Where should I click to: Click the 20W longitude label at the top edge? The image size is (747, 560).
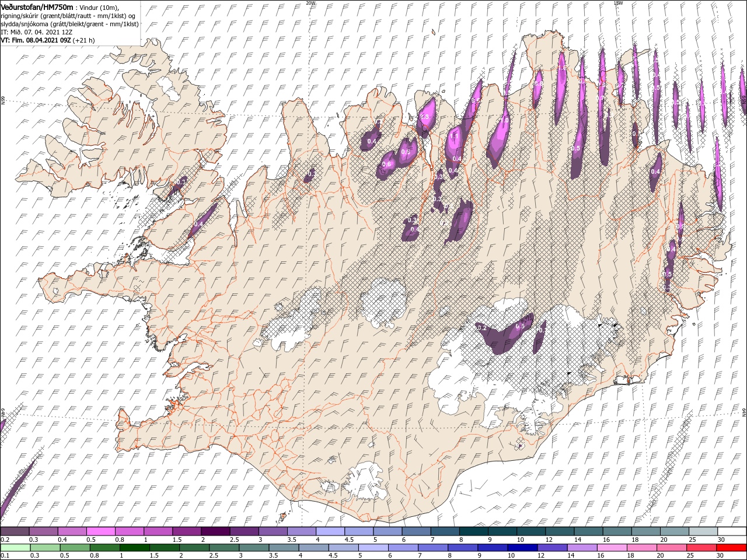[310, 3]
